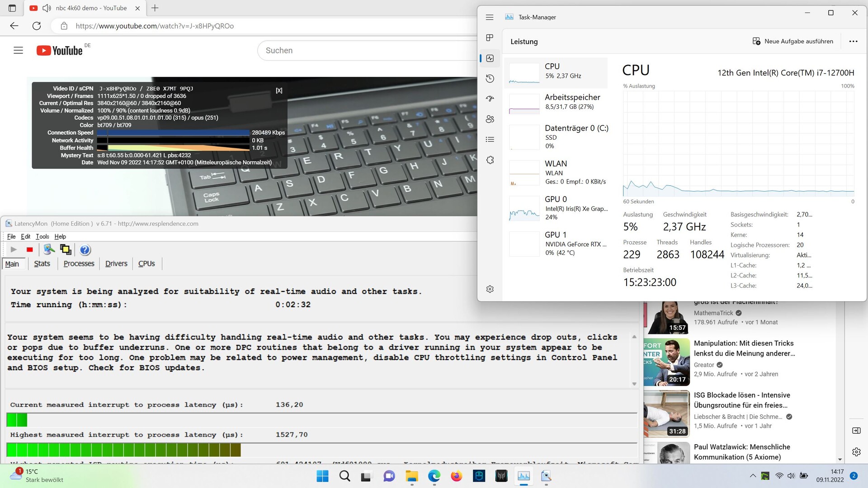Open the Users view in Task Manager
Image resolution: width=868 pixels, height=488 pixels.
[x=490, y=119]
